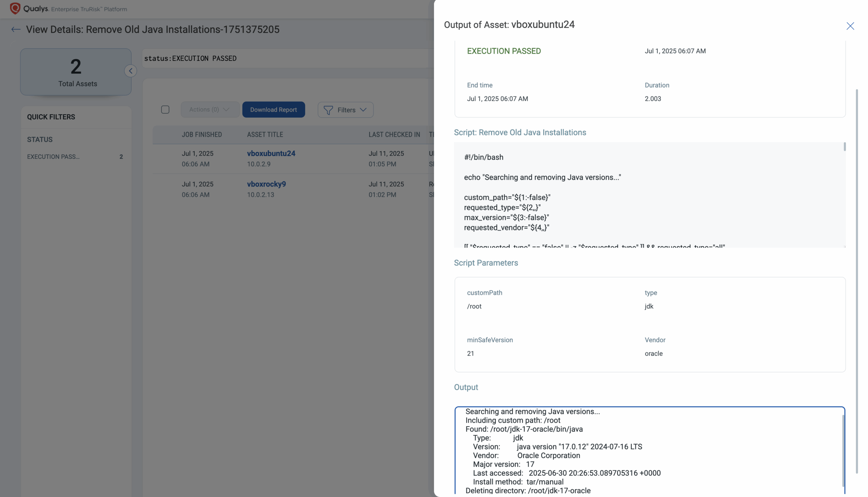This screenshot has width=868, height=497.
Task: Click the funnel filter icon
Action: pos(328,110)
